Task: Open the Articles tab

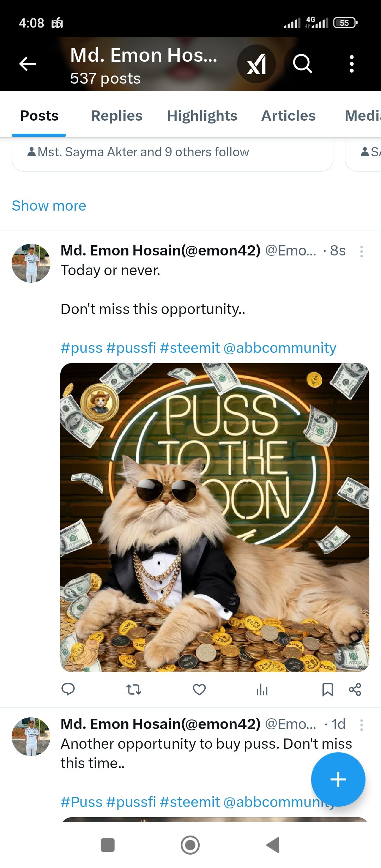Action: point(288,116)
